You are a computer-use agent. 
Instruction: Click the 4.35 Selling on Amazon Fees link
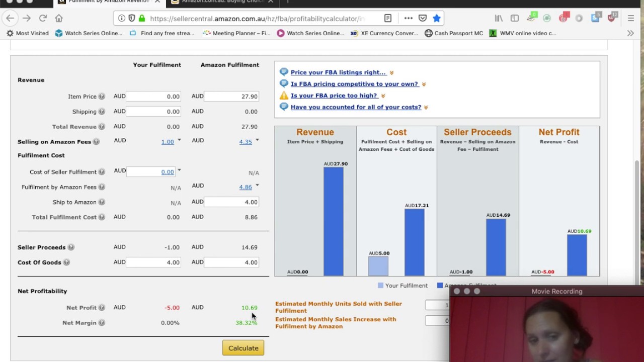pyautogui.click(x=246, y=142)
